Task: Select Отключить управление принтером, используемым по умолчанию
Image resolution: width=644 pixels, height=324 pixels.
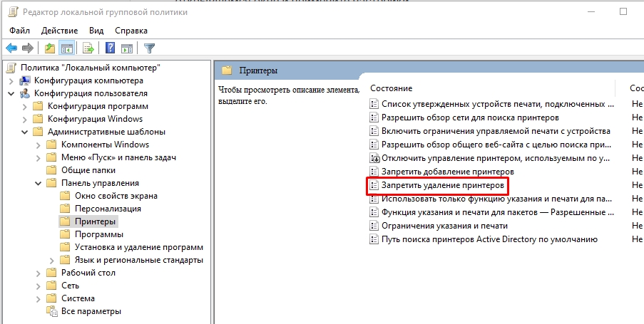Action: tap(496, 158)
